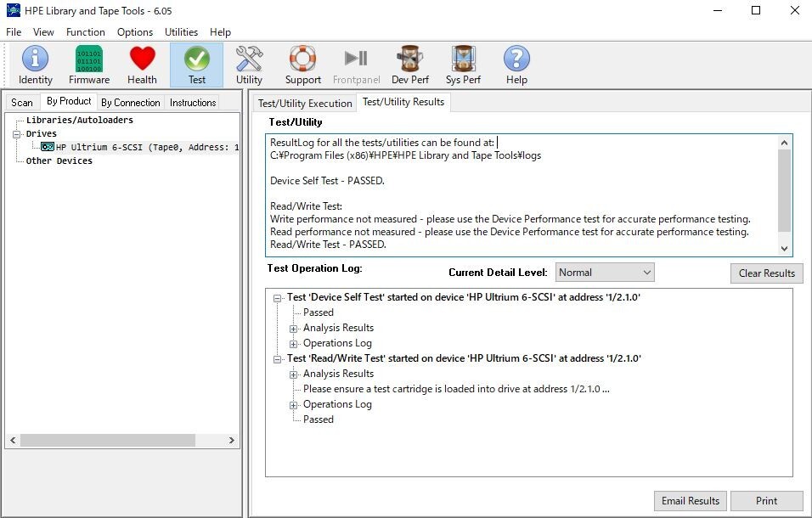This screenshot has height=518, width=812.
Task: Select 'Please ensure a test cartridge' log line
Action: point(456,389)
